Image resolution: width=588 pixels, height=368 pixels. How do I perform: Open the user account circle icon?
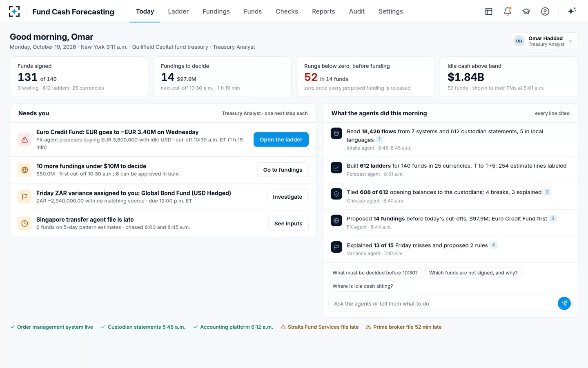click(545, 11)
